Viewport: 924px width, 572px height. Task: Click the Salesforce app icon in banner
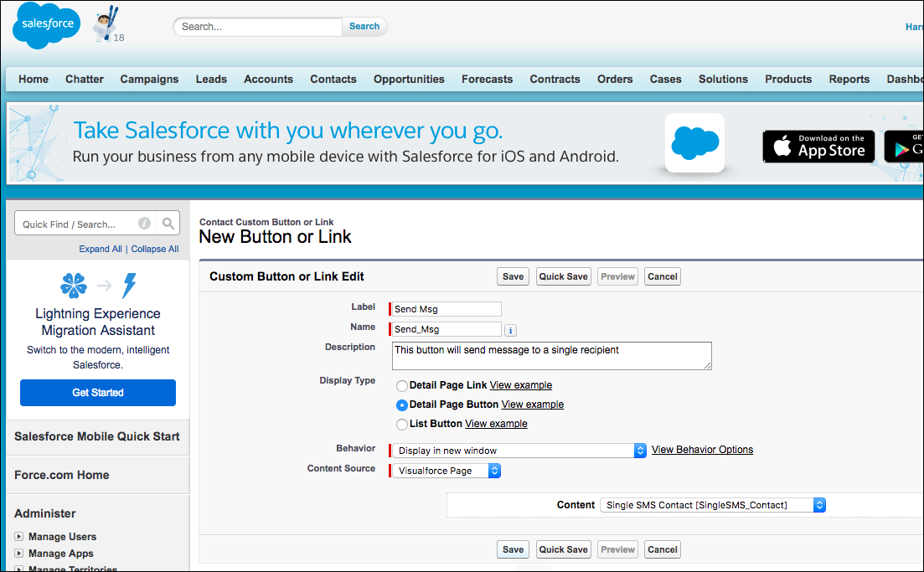(694, 142)
